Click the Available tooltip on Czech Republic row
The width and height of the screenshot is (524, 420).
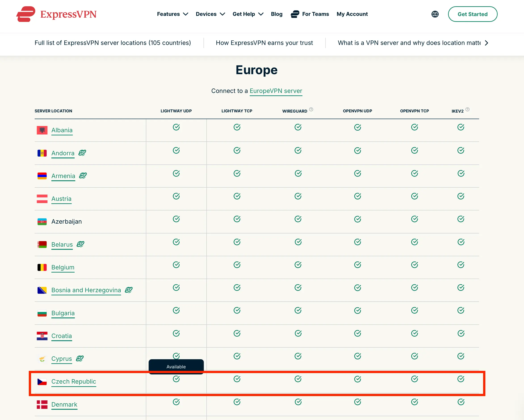[176, 367]
